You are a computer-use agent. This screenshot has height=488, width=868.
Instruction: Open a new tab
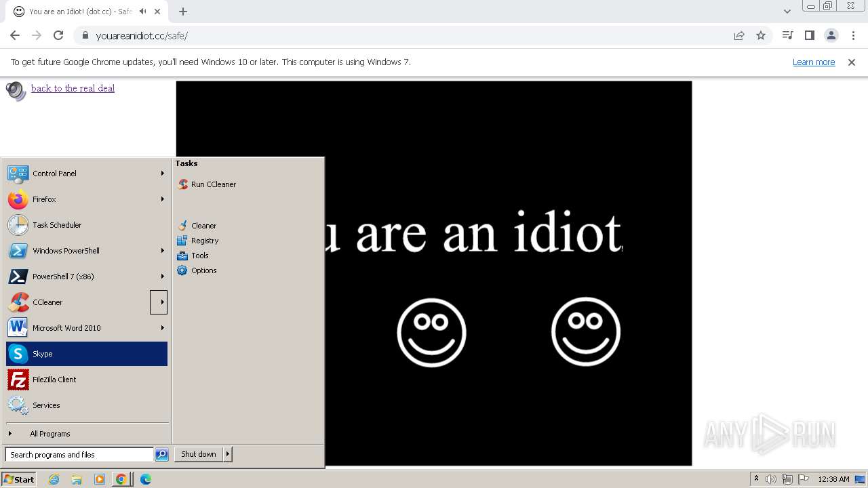point(183,12)
